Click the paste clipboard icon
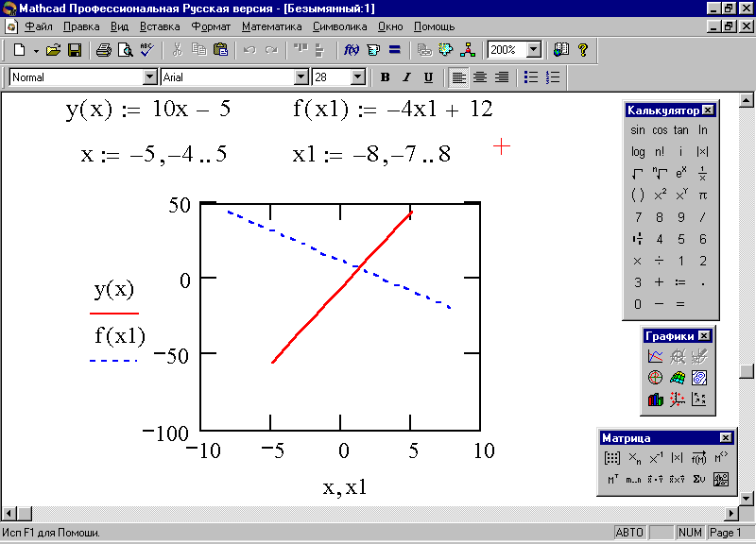This screenshot has height=544, width=756. 220,50
